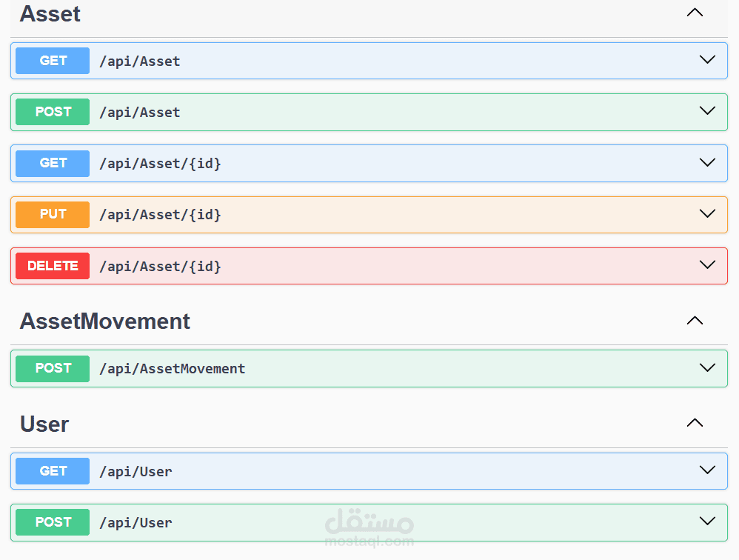The height and width of the screenshot is (560, 739).
Task: Open the AssetMovement section heading
Action: [x=104, y=321]
